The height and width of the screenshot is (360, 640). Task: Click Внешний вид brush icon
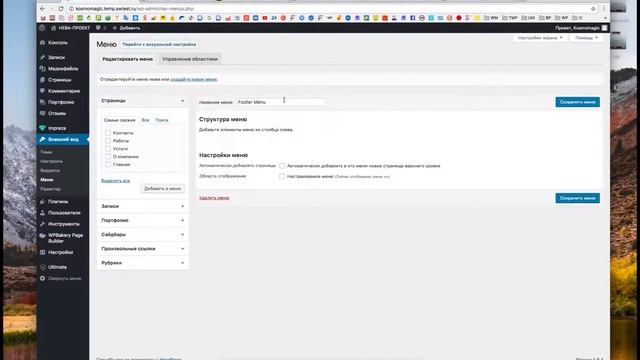click(42, 139)
